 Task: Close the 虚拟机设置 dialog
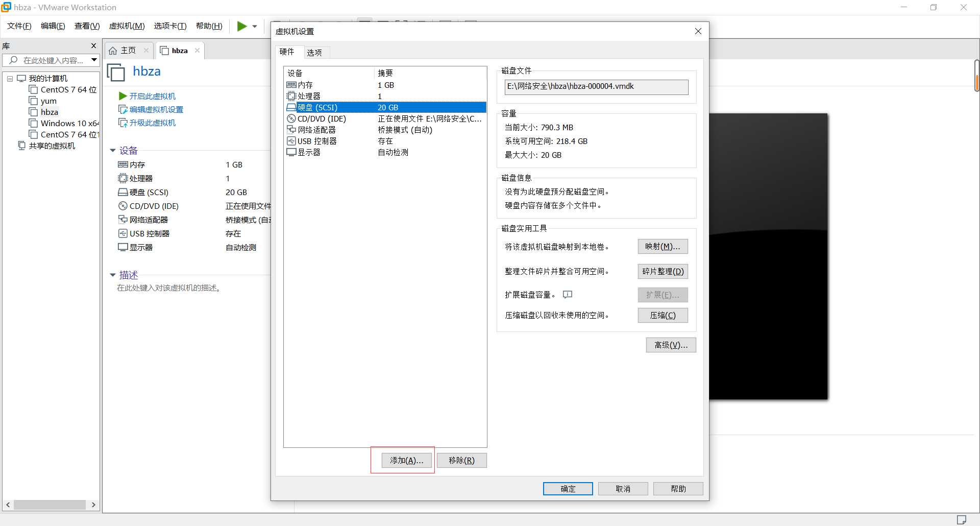(698, 32)
